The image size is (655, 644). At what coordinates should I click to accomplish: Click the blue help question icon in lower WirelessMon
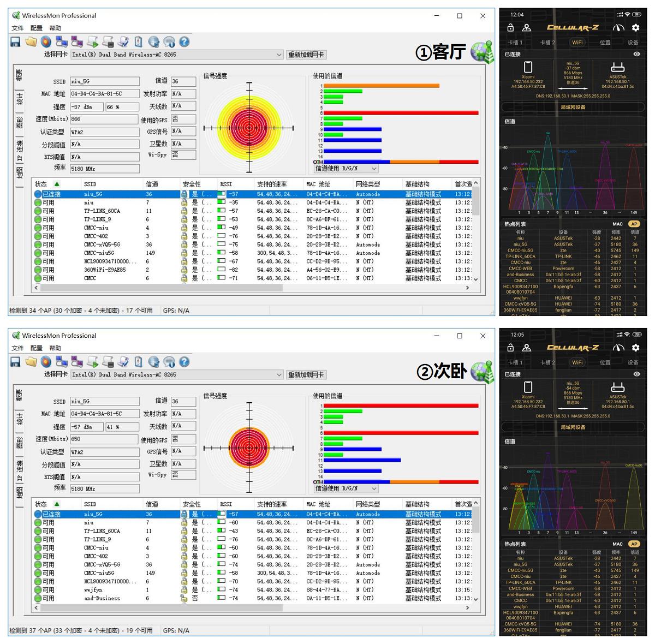pos(184,361)
